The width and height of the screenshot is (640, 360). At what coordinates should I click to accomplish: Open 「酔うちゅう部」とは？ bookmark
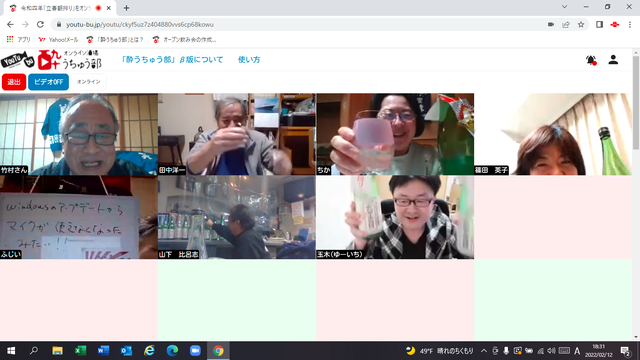[115, 40]
